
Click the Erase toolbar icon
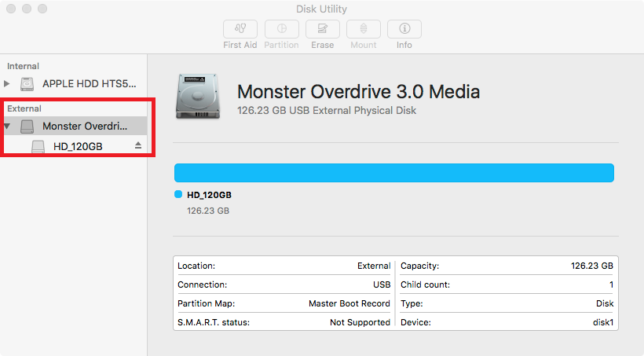322,29
